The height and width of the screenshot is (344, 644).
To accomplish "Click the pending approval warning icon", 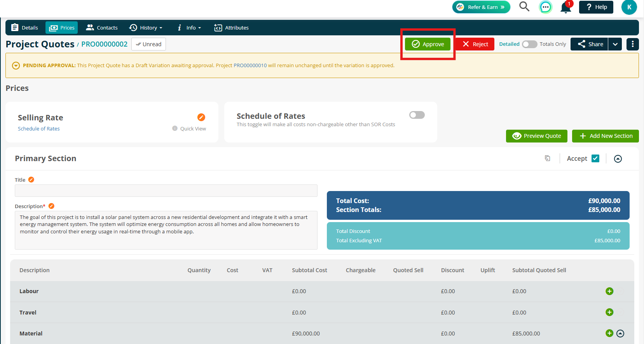I will point(16,66).
